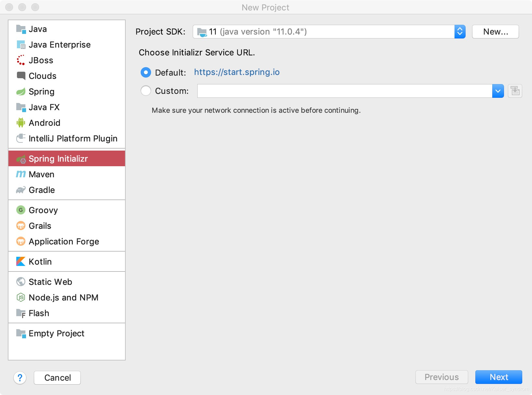Select Static Web label
Viewport: 532px width, 395px height.
pos(50,282)
